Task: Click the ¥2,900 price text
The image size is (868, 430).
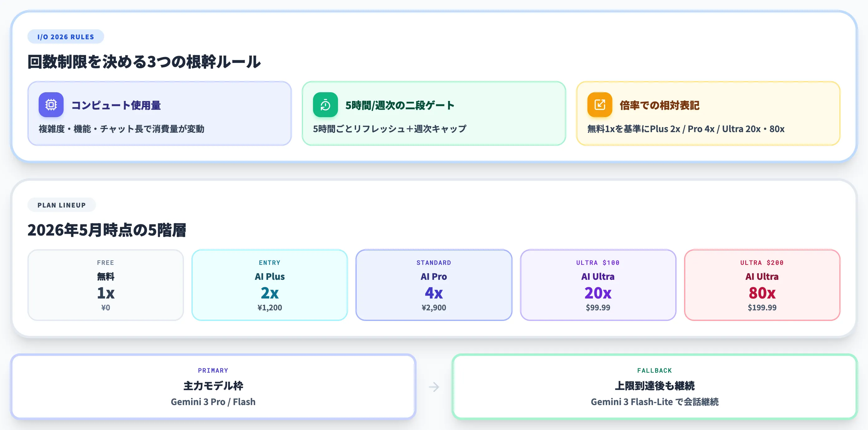Action: 434,308
